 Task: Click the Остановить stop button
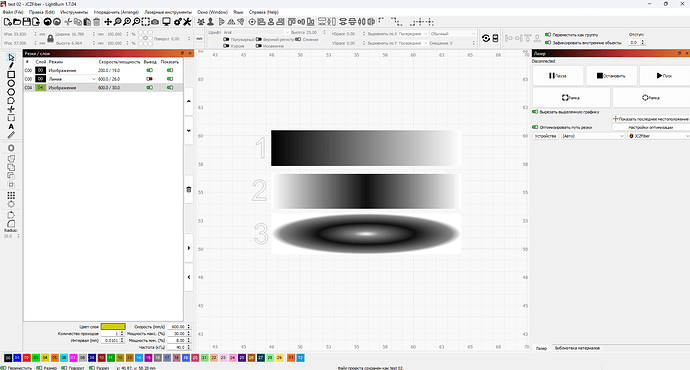611,76
